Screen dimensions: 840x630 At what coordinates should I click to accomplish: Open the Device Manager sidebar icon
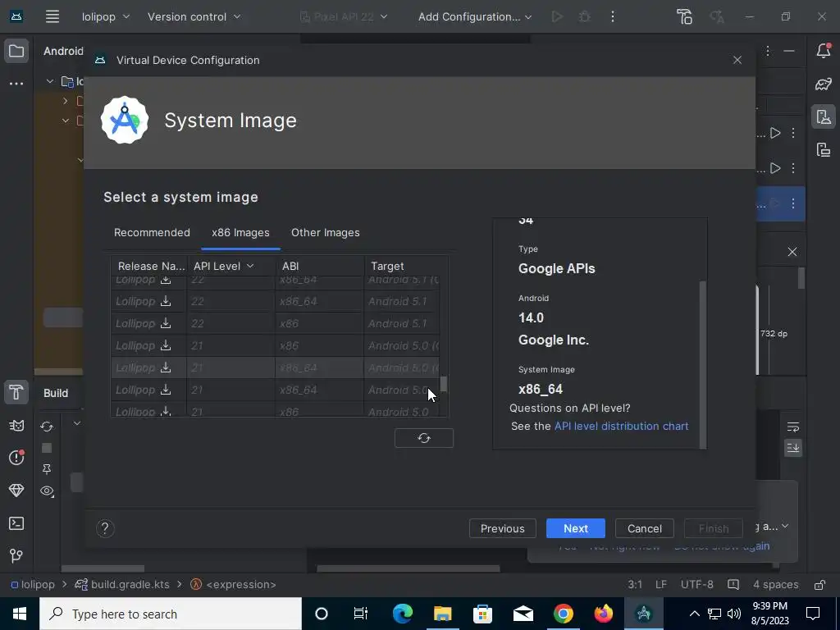[x=824, y=116]
